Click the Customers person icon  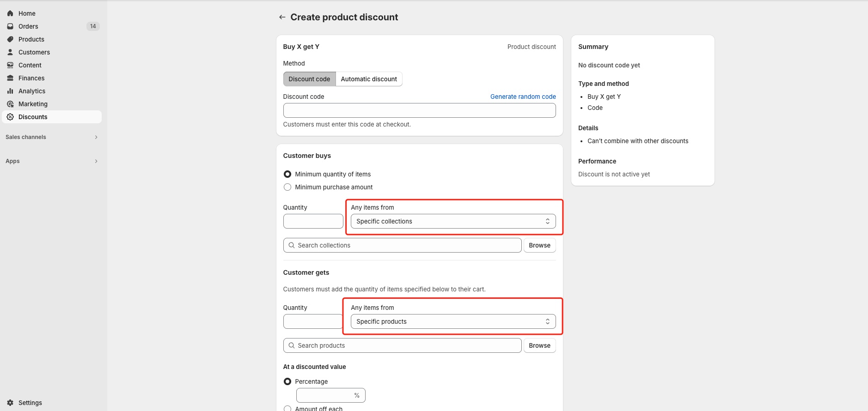click(10, 52)
